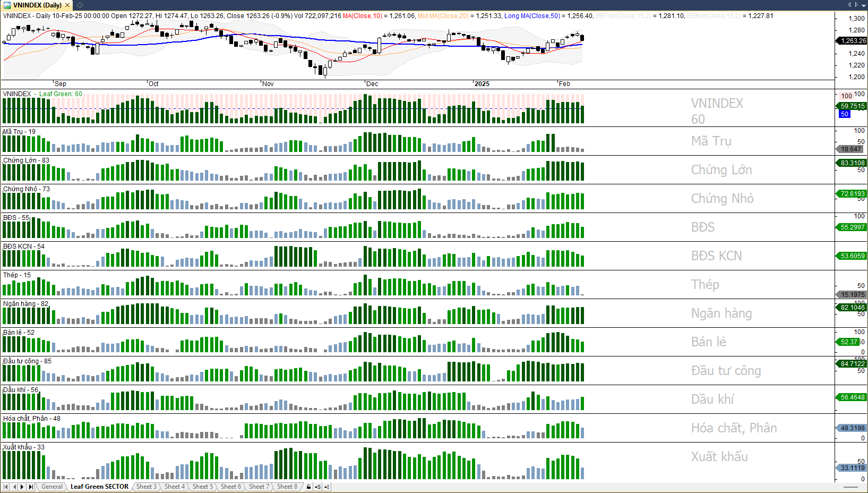This screenshot has height=493, width=868.
Task: Jump to last sheet with the arrow
Action: tap(31, 487)
